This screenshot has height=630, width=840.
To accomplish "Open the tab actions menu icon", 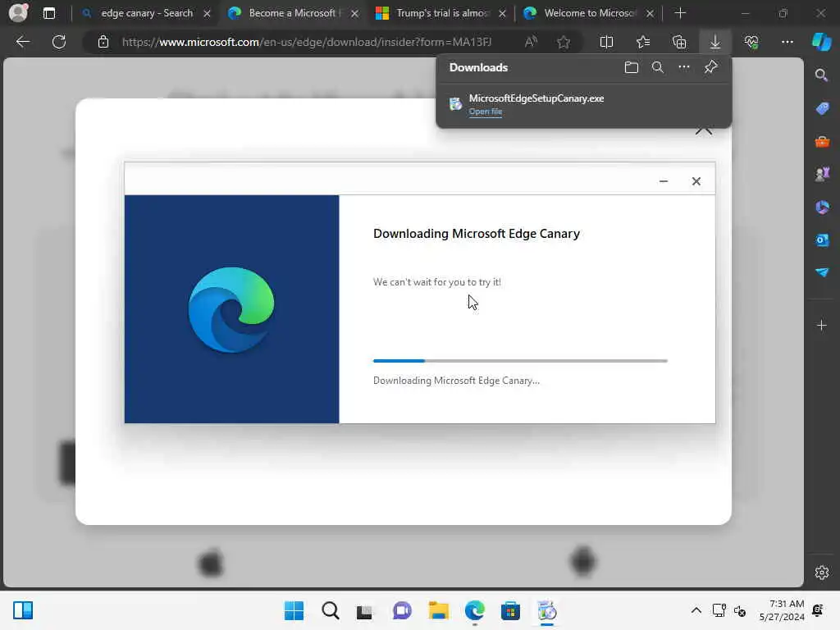I will tap(48, 13).
